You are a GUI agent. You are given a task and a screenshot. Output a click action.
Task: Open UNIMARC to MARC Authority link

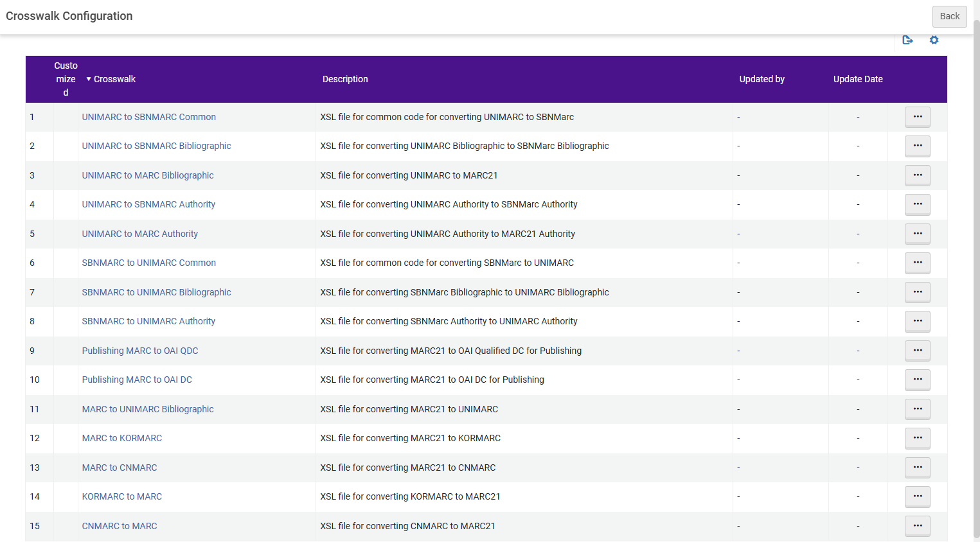pyautogui.click(x=139, y=234)
